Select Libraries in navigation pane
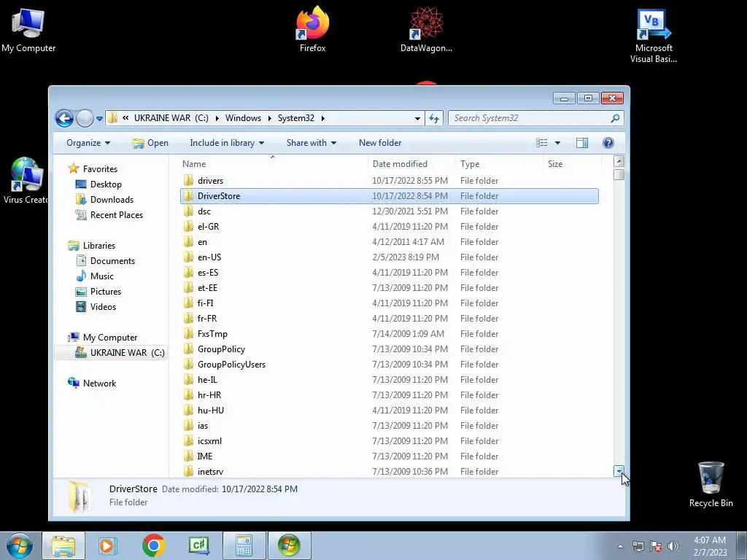The image size is (747, 560). tap(98, 246)
